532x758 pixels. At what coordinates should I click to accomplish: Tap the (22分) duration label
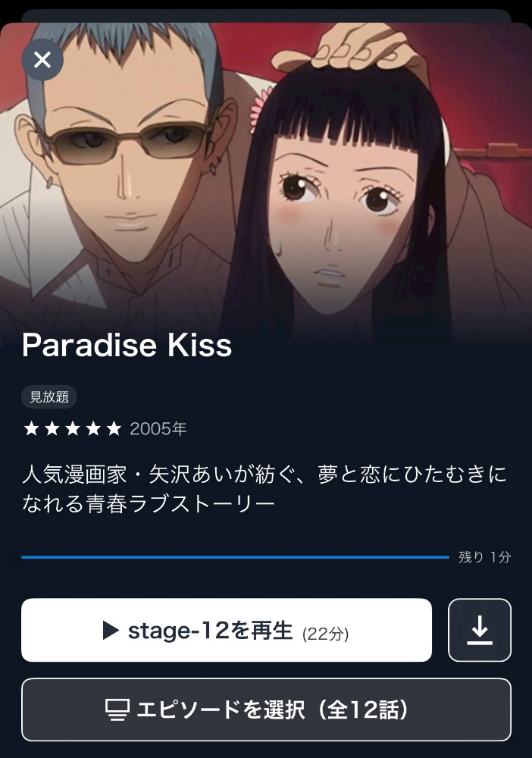click(325, 634)
